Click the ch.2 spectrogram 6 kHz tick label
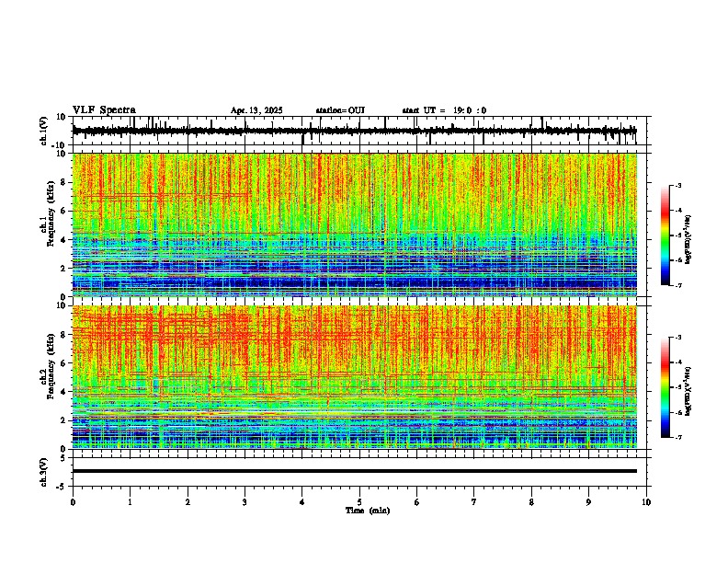Image resolution: width=728 pixels, height=563 pixels. (x=63, y=363)
